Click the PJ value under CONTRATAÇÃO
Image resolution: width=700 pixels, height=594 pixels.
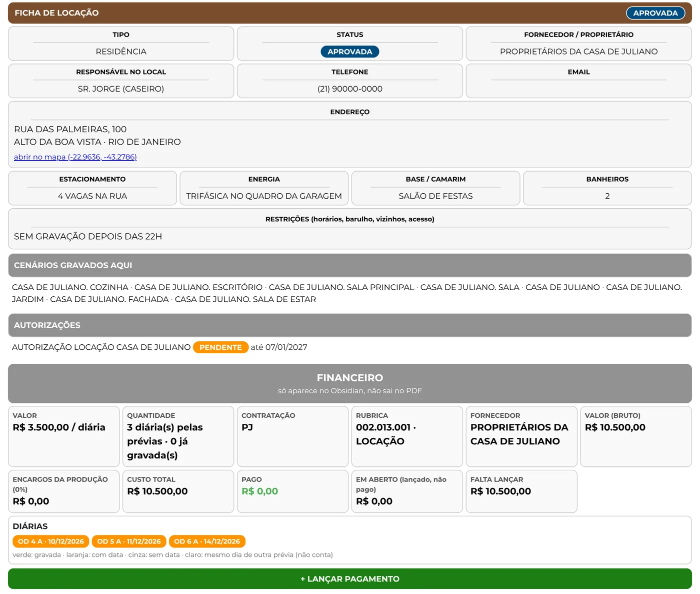[247, 427]
